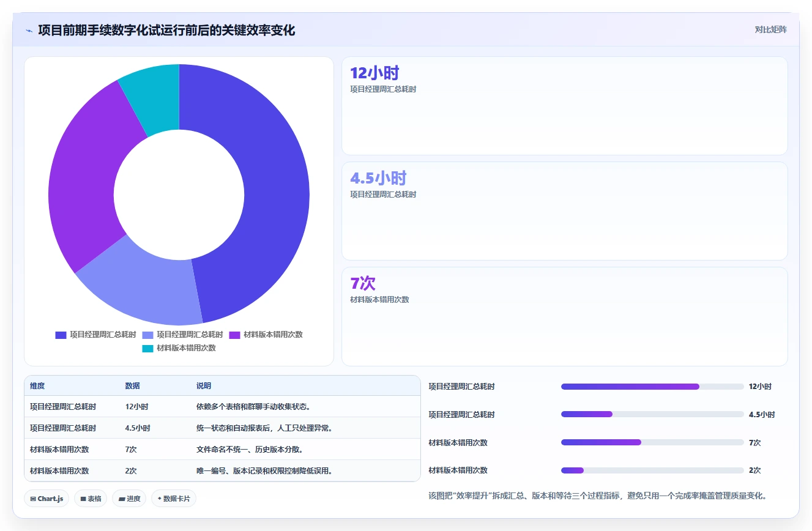Screen dimensions: 812x531
Task: Click the 12小时 progress bar
Action: (x=652, y=387)
